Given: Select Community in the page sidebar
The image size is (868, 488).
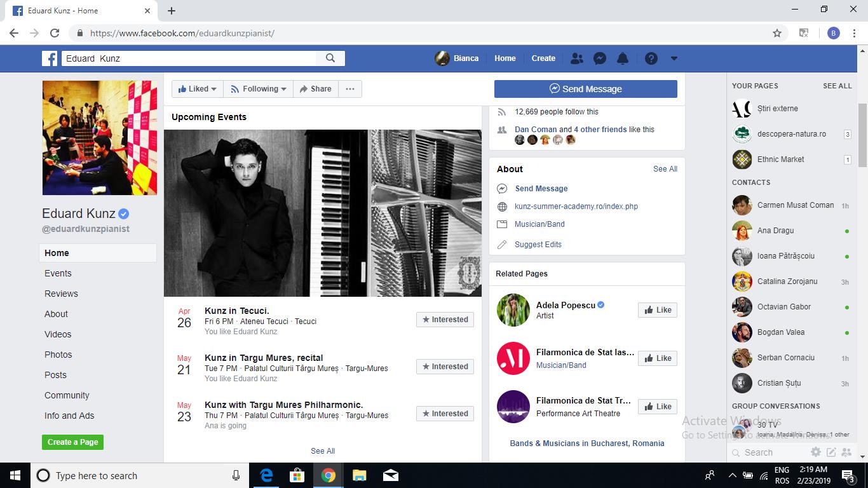Looking at the screenshot, I should click(67, 395).
